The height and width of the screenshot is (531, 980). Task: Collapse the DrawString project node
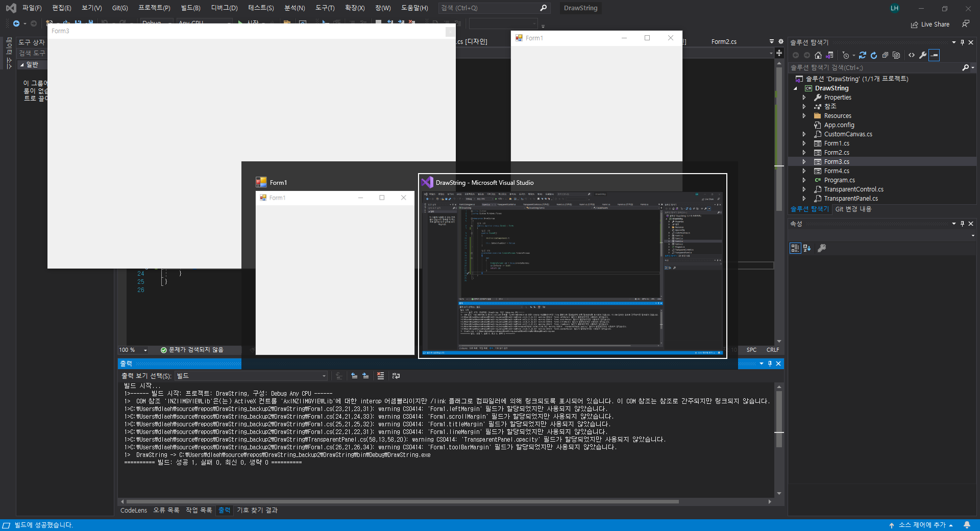pyautogui.click(x=795, y=88)
